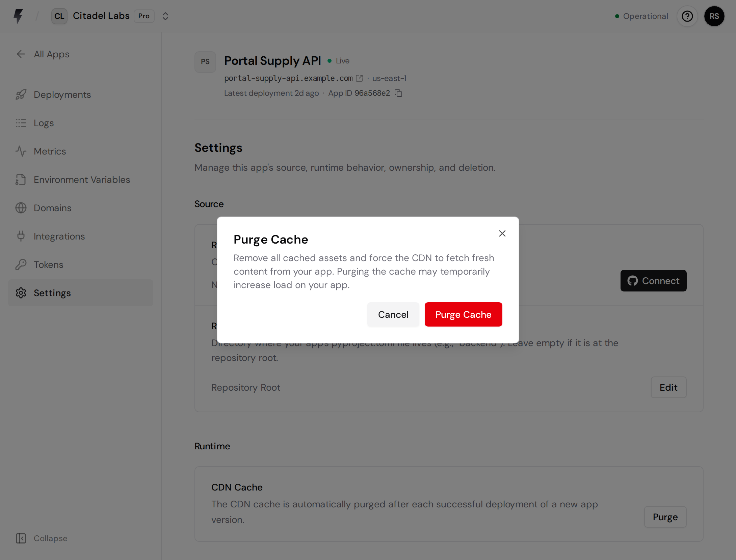
Task: Click the Collapse sidebar icon
Action: 21,538
